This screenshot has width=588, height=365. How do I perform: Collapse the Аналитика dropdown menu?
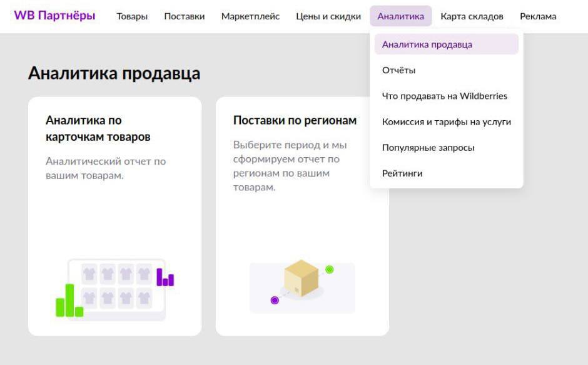pos(400,16)
